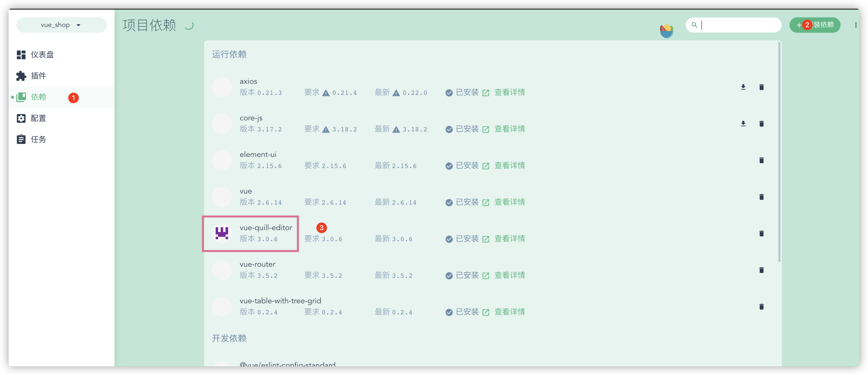Screen dimensions: 868x375
Task: Click the tasks clipboard icon
Action: (x=21, y=140)
